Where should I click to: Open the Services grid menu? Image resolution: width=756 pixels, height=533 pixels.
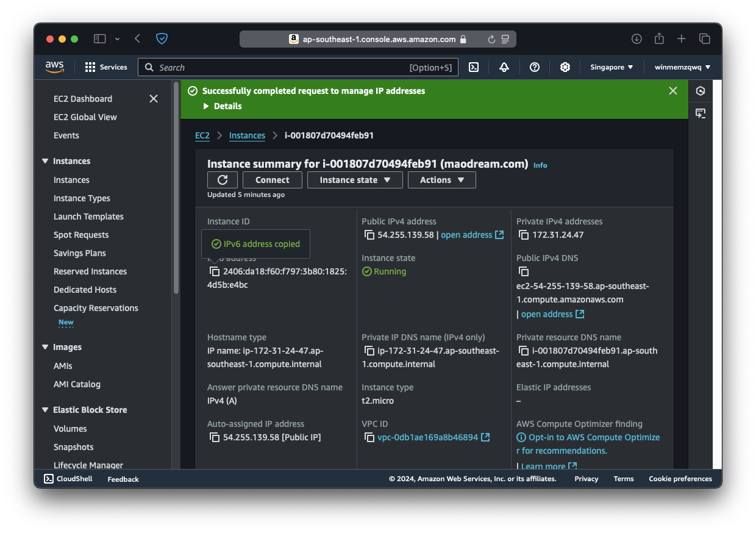[106, 67]
